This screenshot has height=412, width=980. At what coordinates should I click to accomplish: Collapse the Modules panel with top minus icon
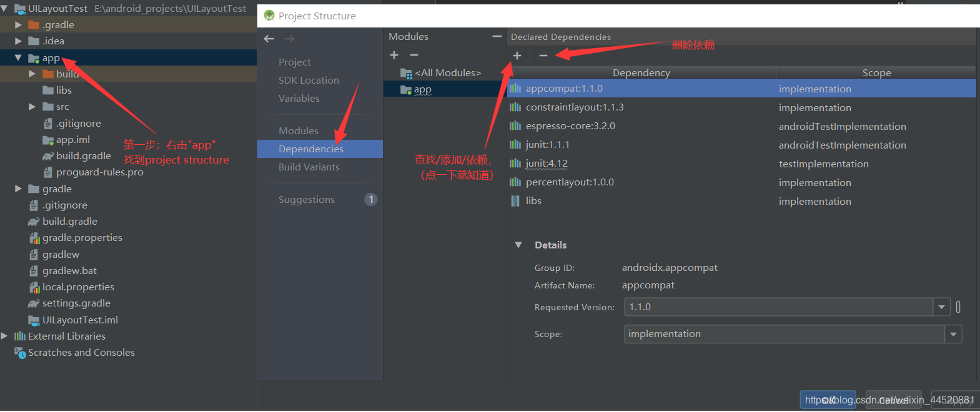pos(497,36)
